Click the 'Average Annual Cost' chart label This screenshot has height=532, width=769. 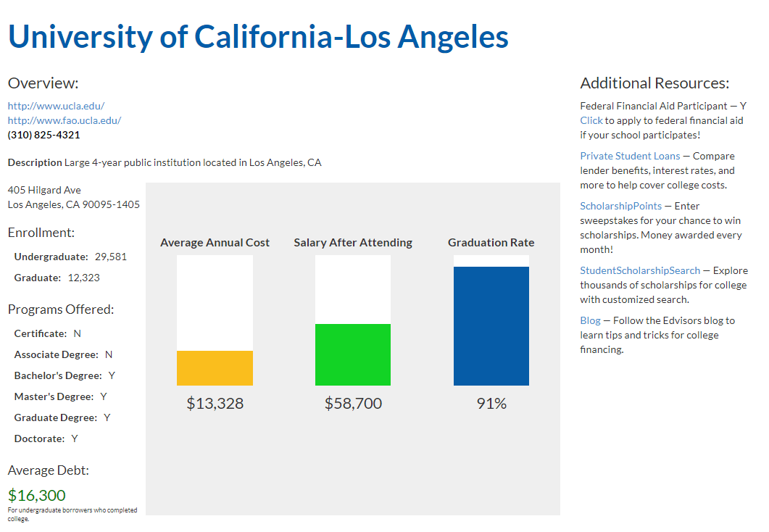[x=215, y=243]
